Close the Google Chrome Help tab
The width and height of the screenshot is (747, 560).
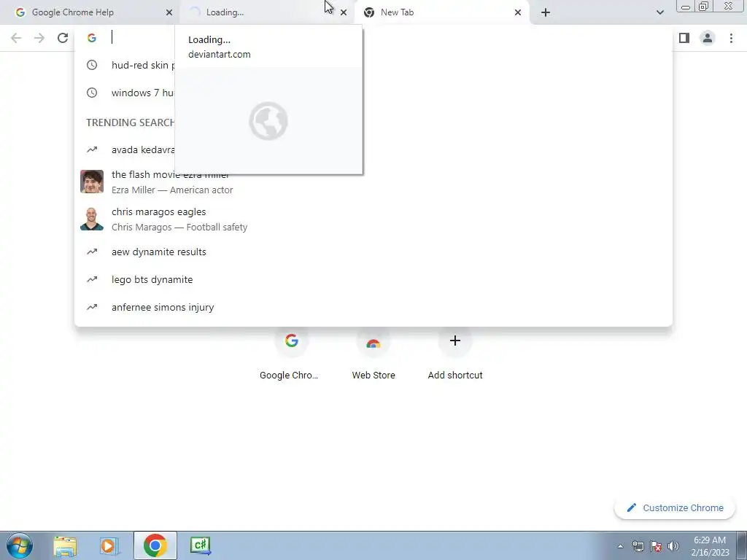(x=169, y=12)
